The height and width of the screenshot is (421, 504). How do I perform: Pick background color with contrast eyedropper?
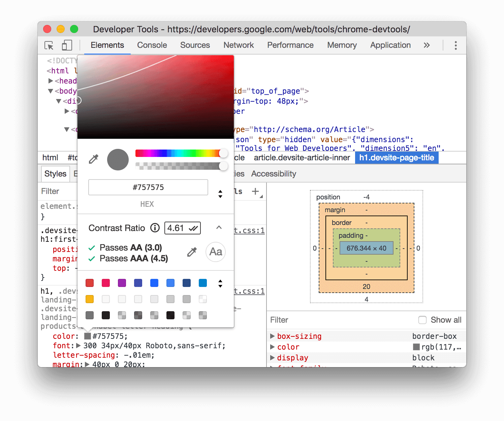[x=191, y=252]
